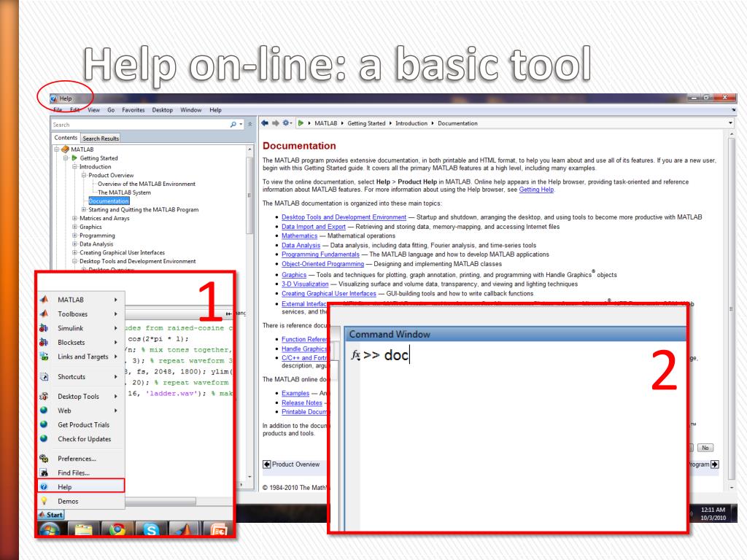The width and height of the screenshot is (747, 560).
Task: Click the next page arrow at bottom right
Action: pyautogui.click(x=715, y=464)
